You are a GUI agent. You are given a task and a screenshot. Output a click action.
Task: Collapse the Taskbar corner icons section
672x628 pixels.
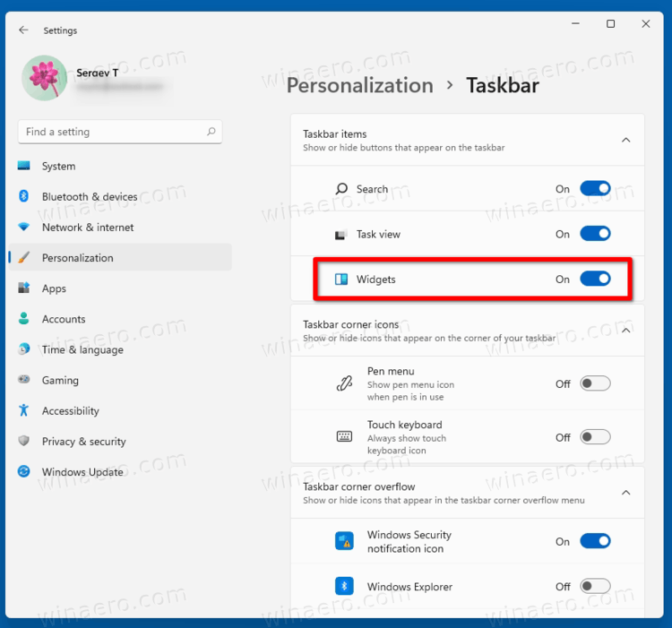(626, 331)
